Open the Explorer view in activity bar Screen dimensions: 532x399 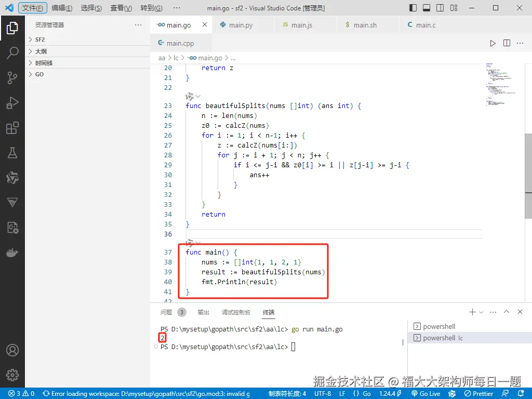tap(12, 28)
